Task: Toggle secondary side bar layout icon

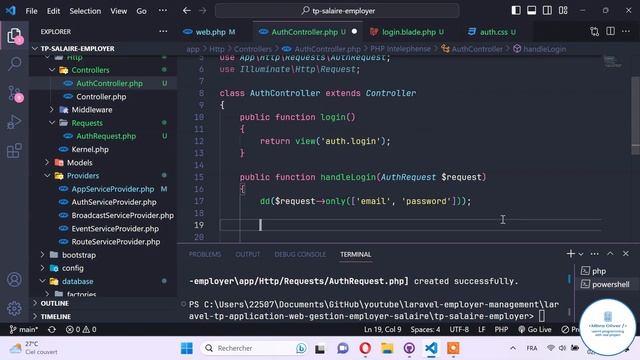Action: [547, 11]
